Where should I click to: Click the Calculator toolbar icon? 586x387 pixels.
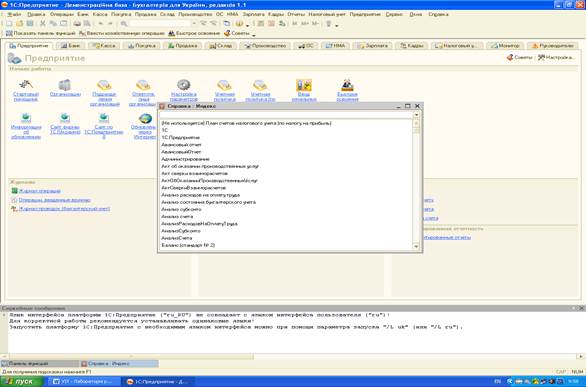(261, 24)
